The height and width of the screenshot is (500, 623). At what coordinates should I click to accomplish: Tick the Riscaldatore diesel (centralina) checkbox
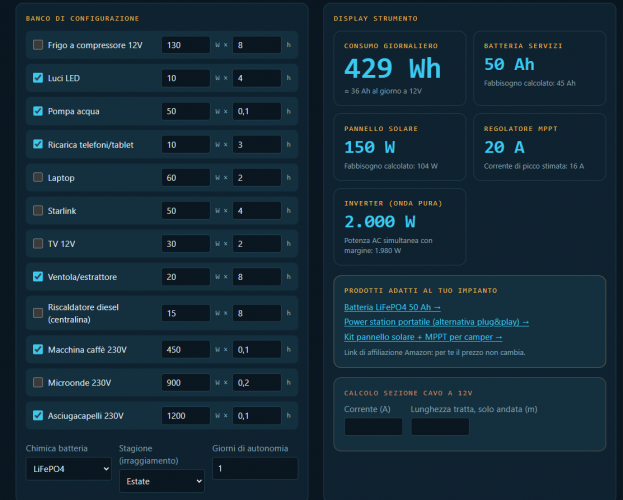tap(38, 313)
